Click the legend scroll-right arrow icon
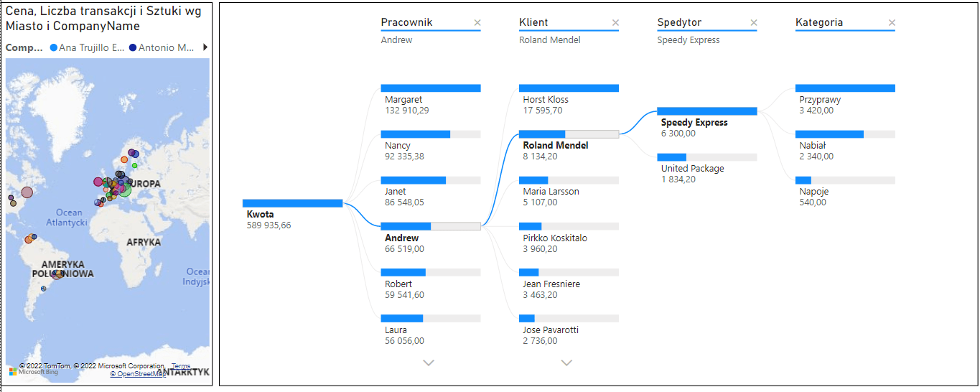This screenshot has height=392, width=980. [x=205, y=47]
